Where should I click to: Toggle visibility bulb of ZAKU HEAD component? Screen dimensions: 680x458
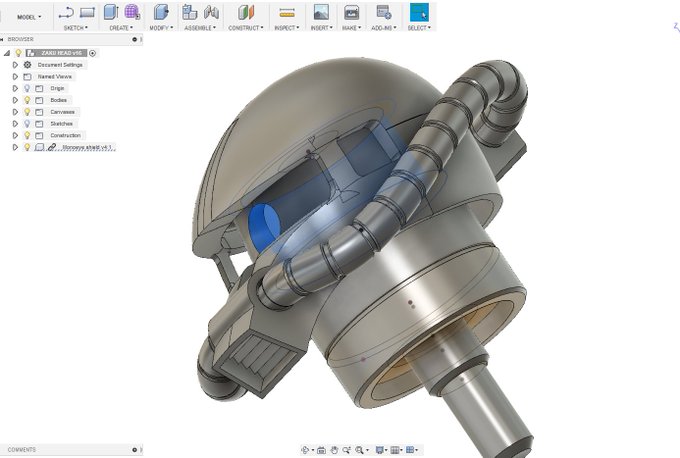(18, 53)
